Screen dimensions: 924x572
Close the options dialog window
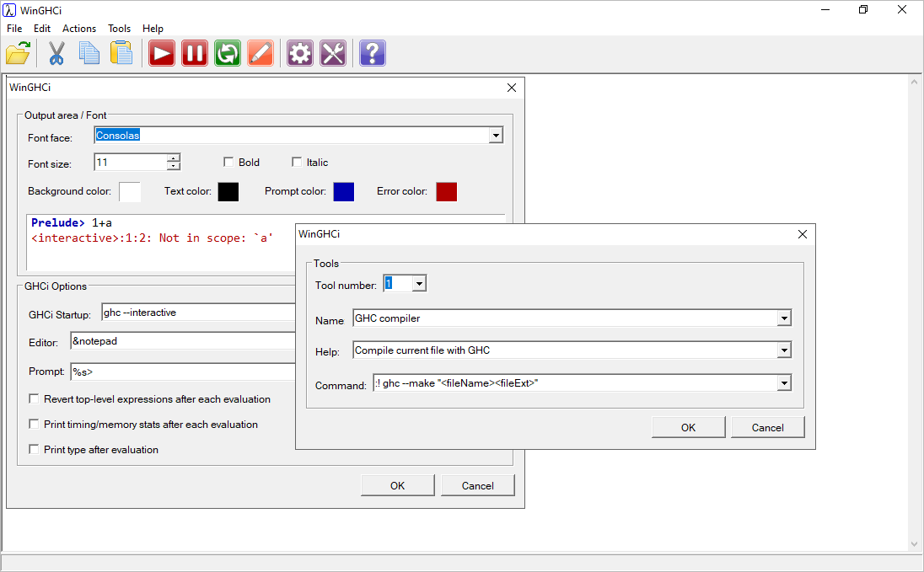click(512, 87)
